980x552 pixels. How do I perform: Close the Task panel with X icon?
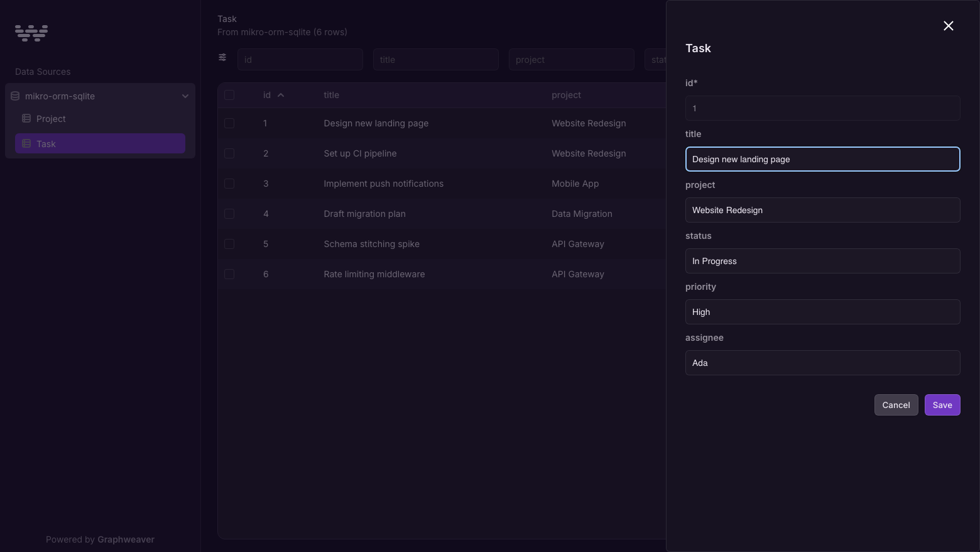pos(949,26)
